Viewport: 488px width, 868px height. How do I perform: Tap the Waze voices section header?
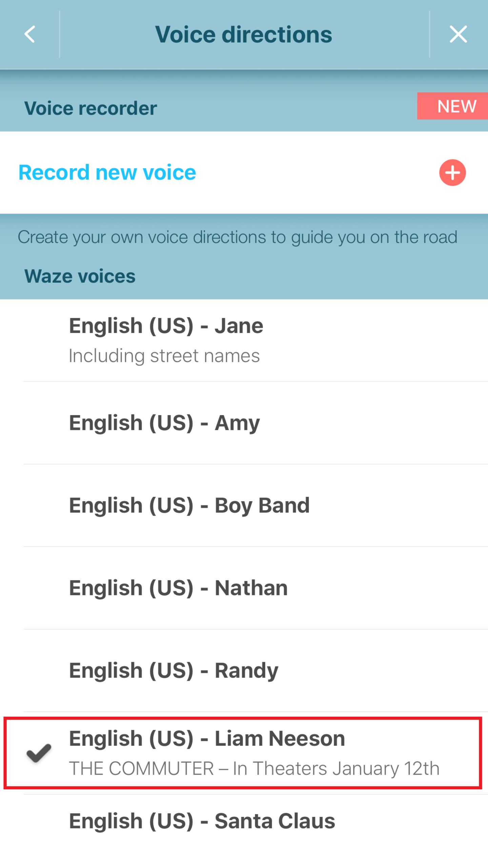(x=80, y=276)
